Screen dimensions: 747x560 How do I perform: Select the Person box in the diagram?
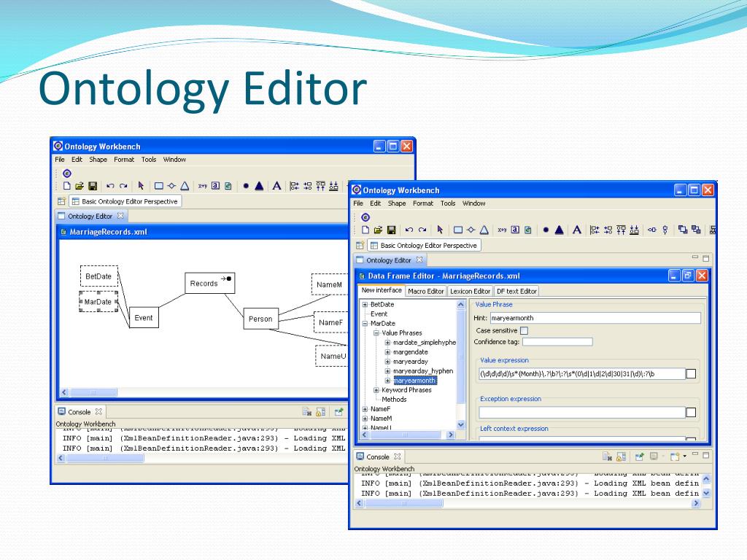[x=260, y=319]
